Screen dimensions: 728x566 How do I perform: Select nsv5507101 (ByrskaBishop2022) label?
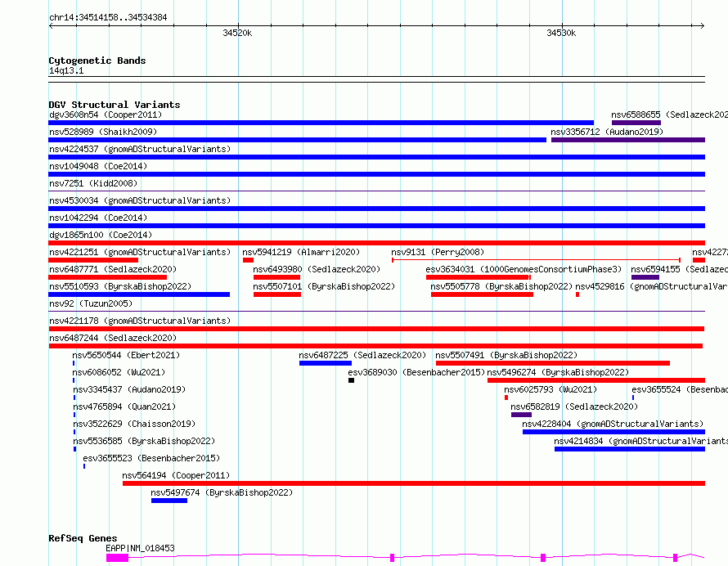point(324,286)
